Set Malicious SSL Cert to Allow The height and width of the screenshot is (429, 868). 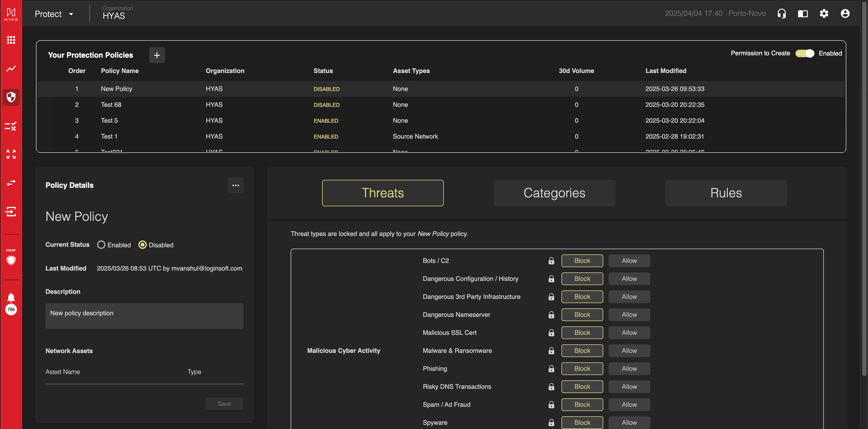point(629,333)
